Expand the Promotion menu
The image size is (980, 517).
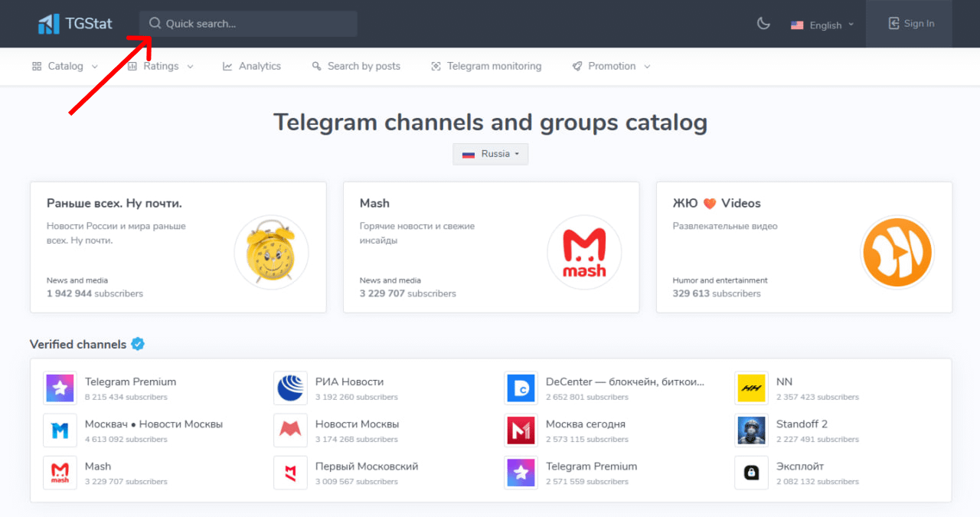[x=611, y=67]
